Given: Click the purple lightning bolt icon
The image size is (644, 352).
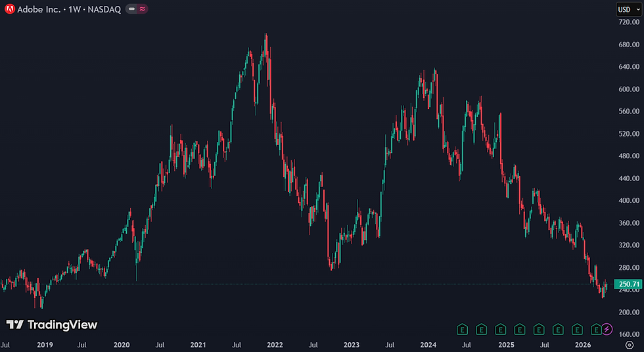Looking at the screenshot, I should pyautogui.click(x=607, y=329).
